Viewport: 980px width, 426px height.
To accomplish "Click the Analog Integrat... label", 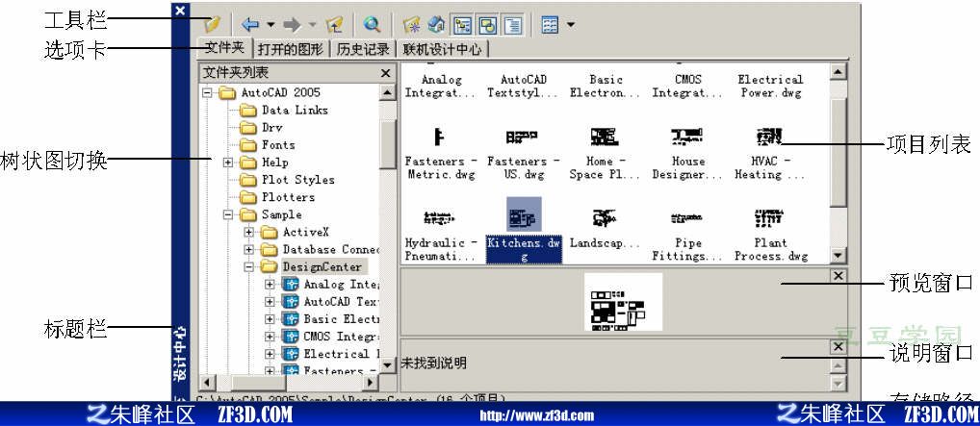I will point(441,87).
